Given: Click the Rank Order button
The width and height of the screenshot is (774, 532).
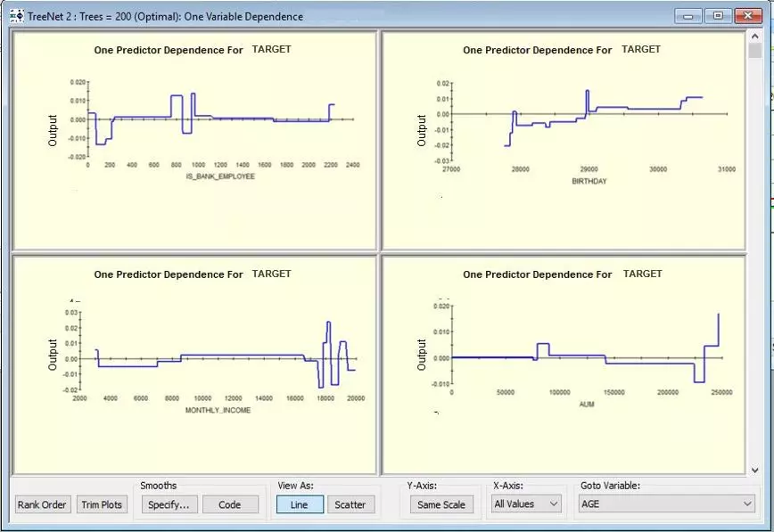Looking at the screenshot, I should click(x=42, y=504).
